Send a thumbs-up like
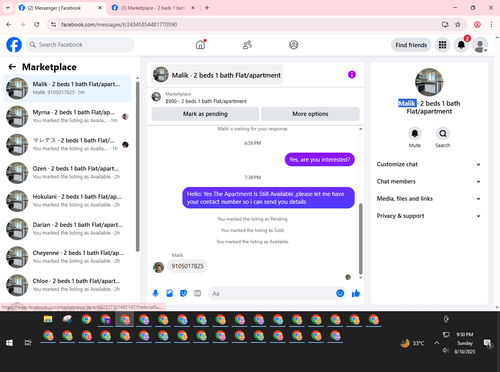The height and width of the screenshot is (372, 500). [x=356, y=293]
